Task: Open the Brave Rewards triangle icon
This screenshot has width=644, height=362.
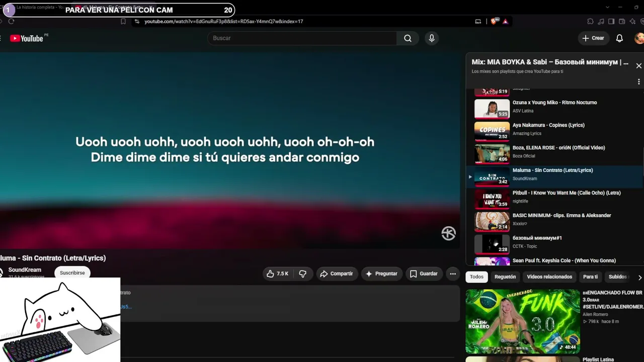Action: 505,21
